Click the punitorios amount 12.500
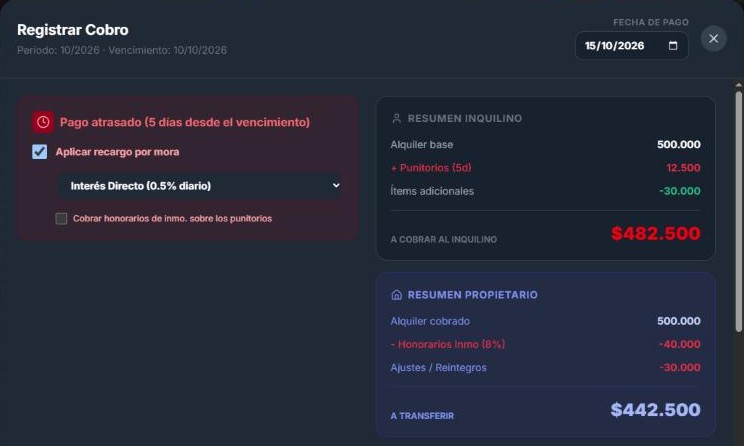This screenshot has height=446, width=744. click(x=683, y=167)
